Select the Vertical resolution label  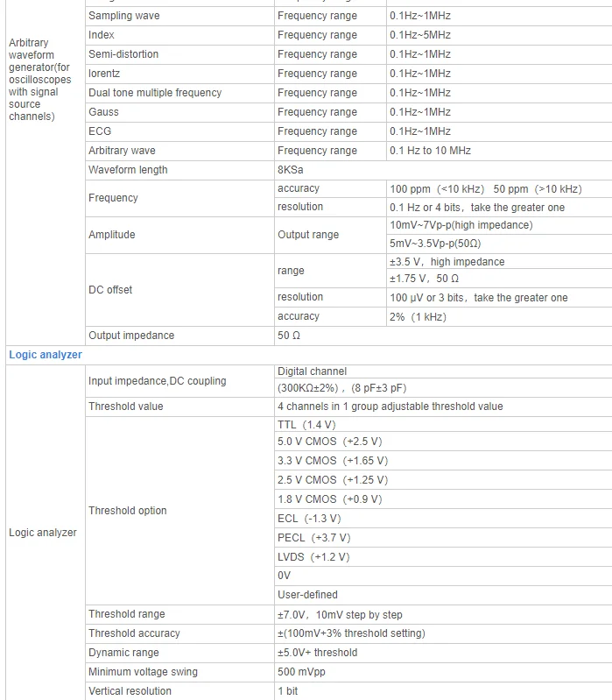(x=130, y=691)
